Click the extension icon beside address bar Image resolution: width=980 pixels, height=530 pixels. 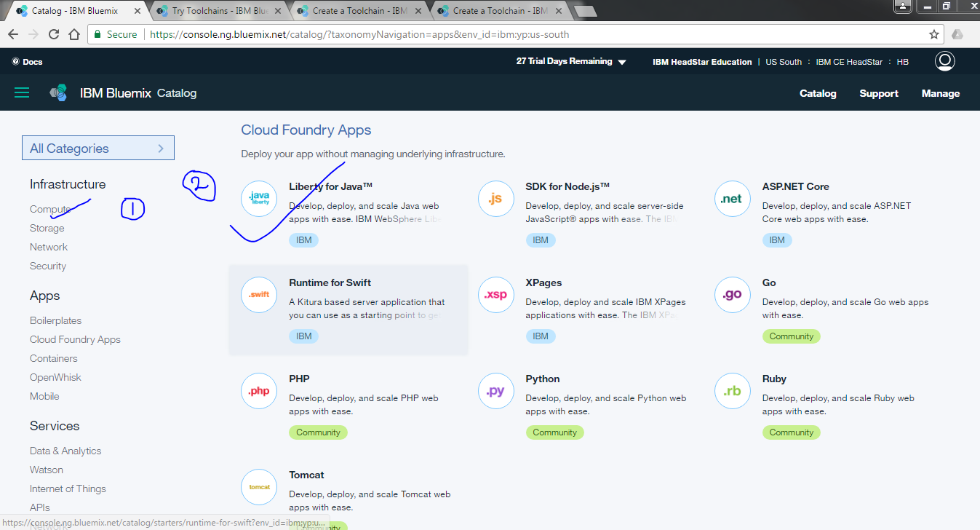click(x=957, y=34)
